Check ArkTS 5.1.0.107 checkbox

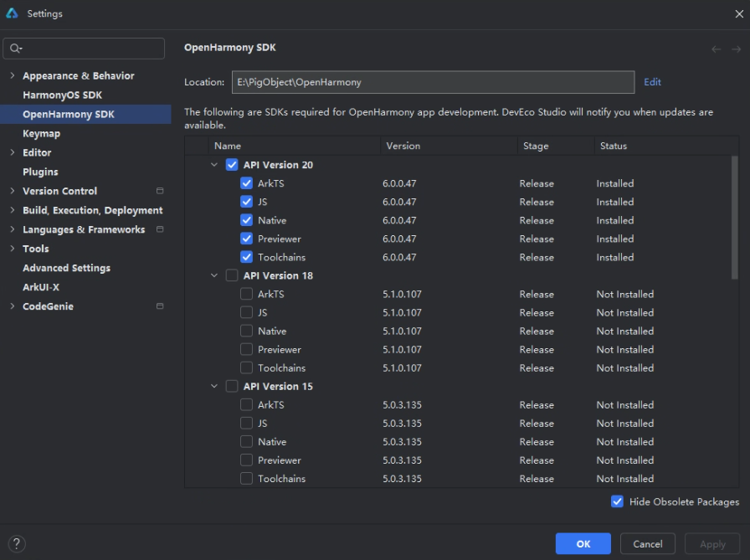point(246,294)
